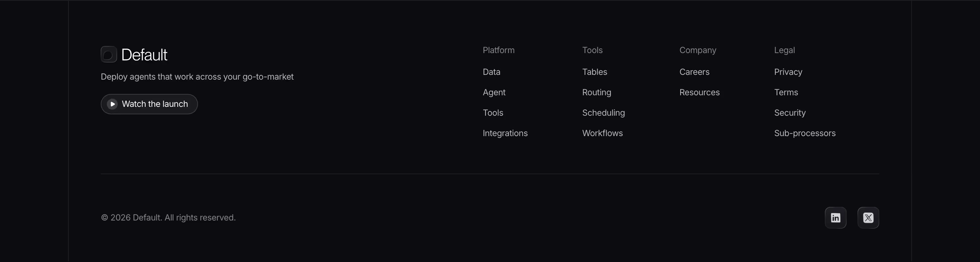Visit the Resources page link
980x262 pixels.
point(700,93)
